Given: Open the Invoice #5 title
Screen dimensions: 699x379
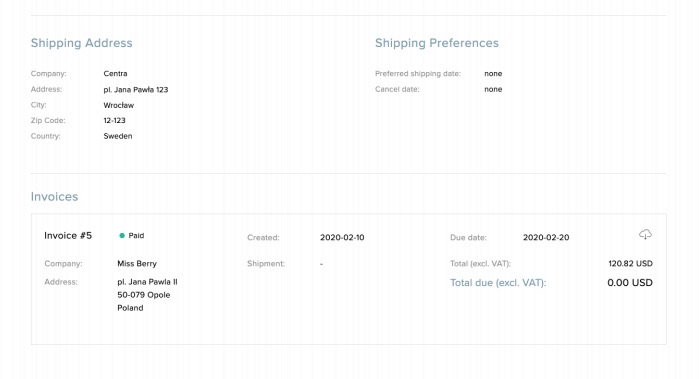Looking at the screenshot, I should click(68, 235).
